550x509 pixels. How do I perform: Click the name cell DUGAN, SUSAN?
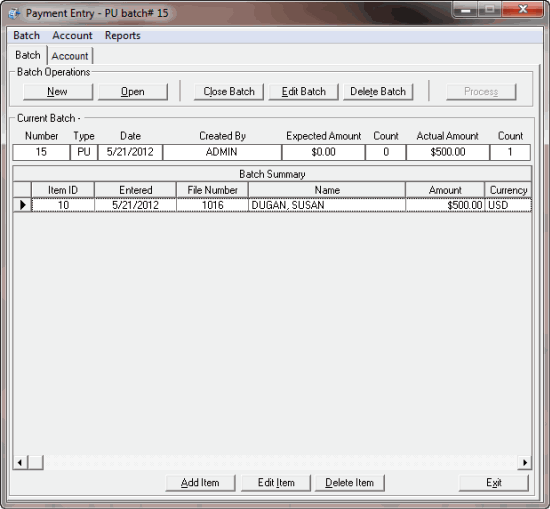click(x=327, y=205)
